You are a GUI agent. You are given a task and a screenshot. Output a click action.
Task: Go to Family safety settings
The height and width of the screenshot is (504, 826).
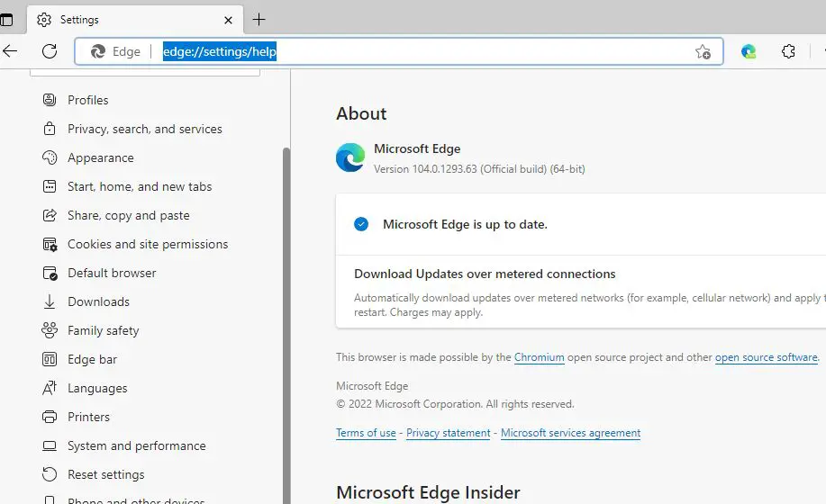[x=104, y=330]
